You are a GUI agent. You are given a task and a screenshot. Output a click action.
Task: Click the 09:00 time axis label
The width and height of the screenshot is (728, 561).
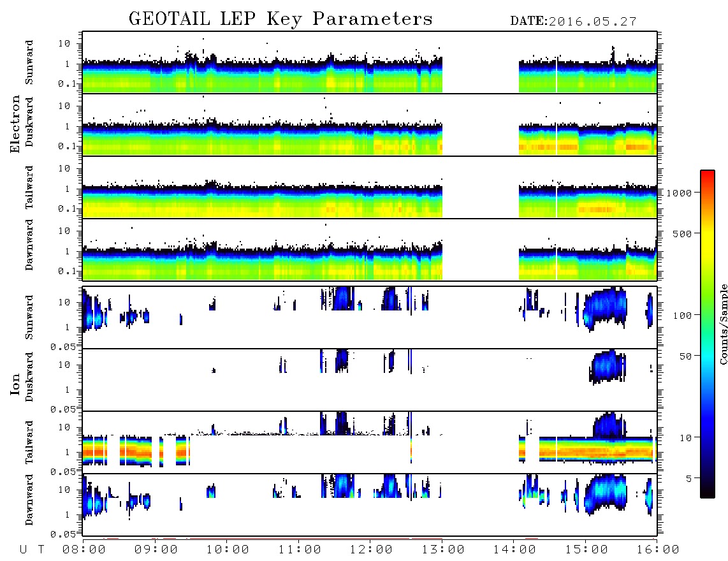[x=156, y=550]
